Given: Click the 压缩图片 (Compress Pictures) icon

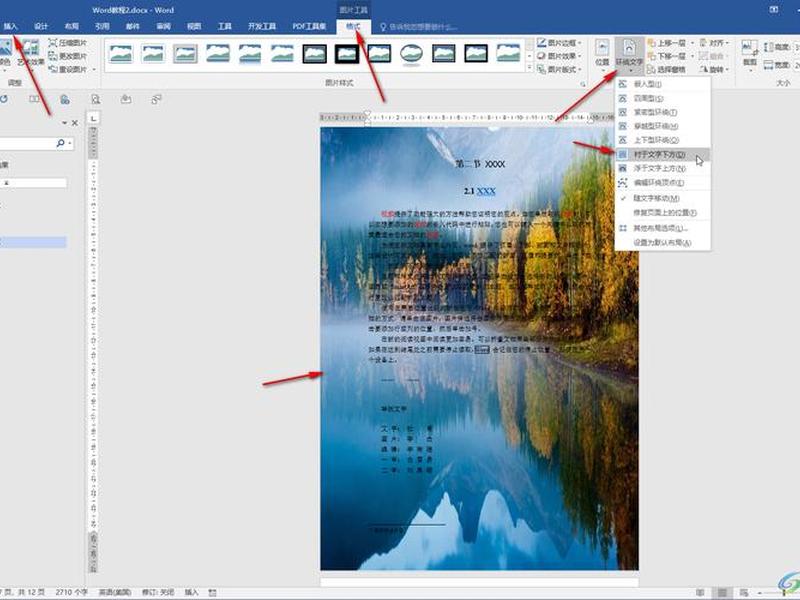Looking at the screenshot, I should (53, 43).
